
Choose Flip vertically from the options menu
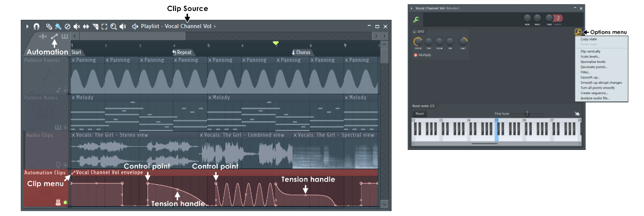point(592,52)
